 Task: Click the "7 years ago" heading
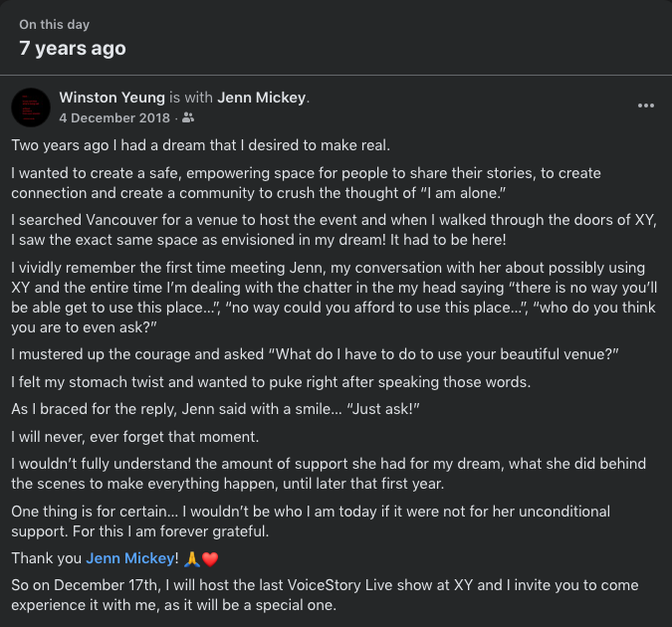tap(73, 47)
